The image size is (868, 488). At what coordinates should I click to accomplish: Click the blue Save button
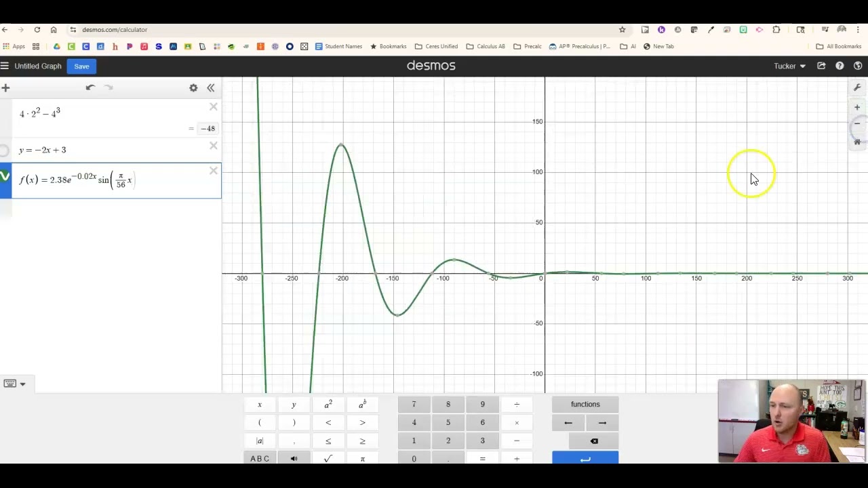(81, 66)
